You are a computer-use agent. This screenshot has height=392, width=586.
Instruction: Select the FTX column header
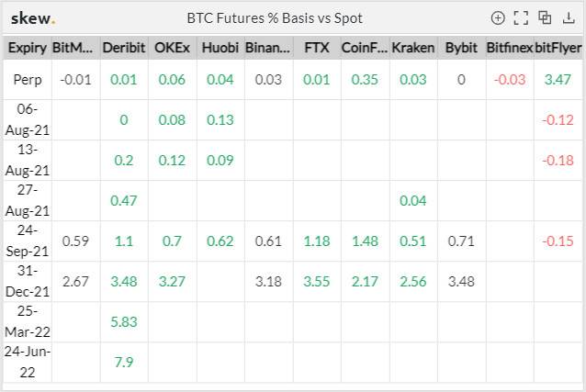(x=317, y=48)
